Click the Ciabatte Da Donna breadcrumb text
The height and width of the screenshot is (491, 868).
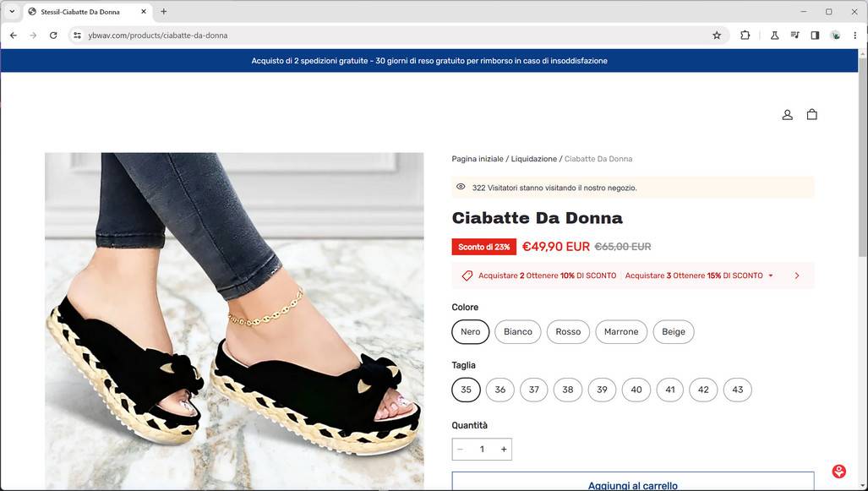598,159
